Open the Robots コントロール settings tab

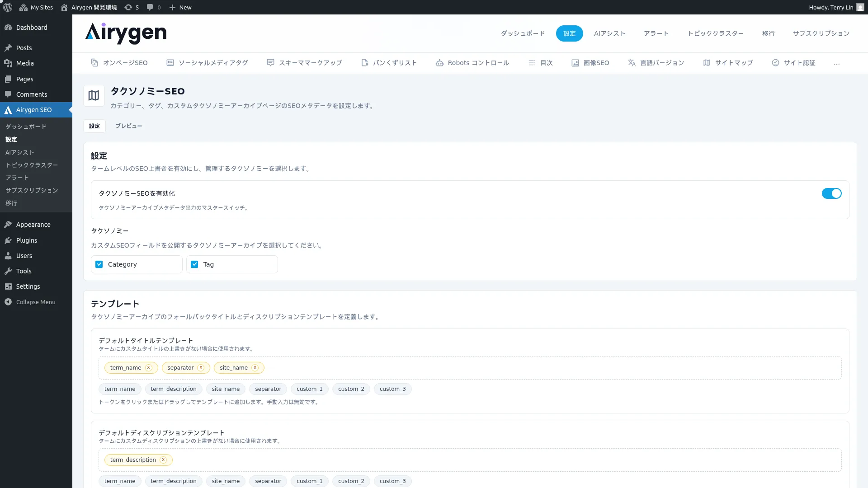[472, 63]
